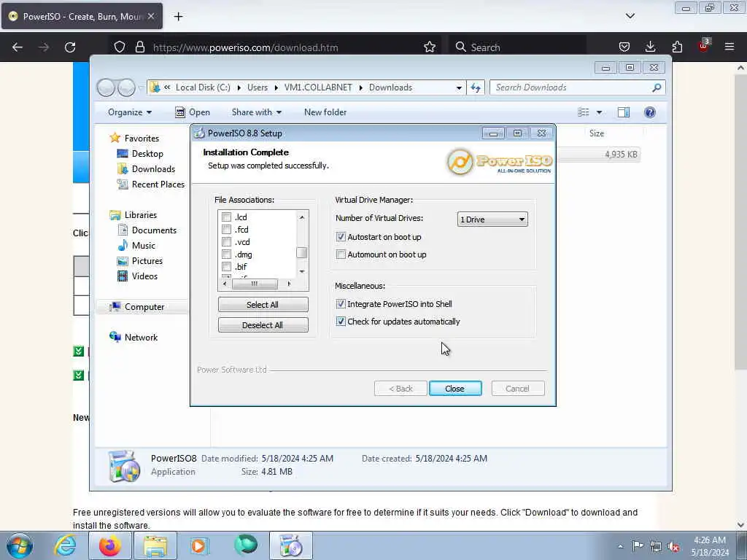Toggle Autostart on boot up
The width and height of the screenshot is (747, 560).
coord(341,237)
